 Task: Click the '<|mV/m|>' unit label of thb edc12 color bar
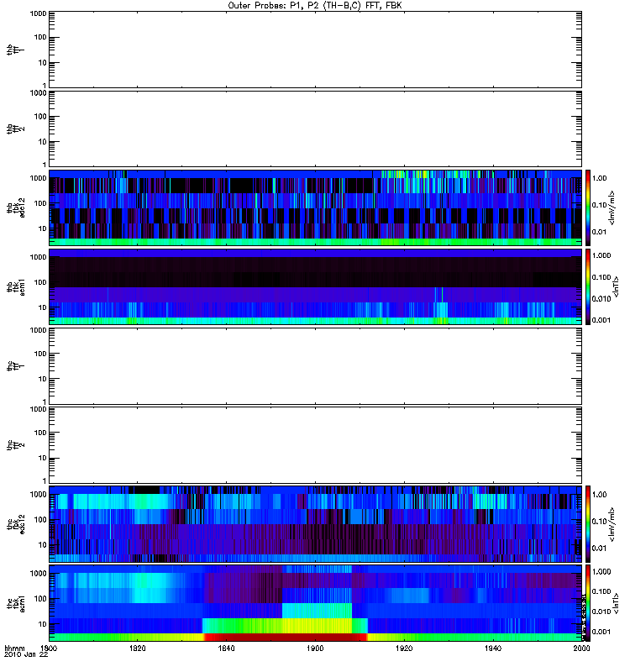coord(612,207)
